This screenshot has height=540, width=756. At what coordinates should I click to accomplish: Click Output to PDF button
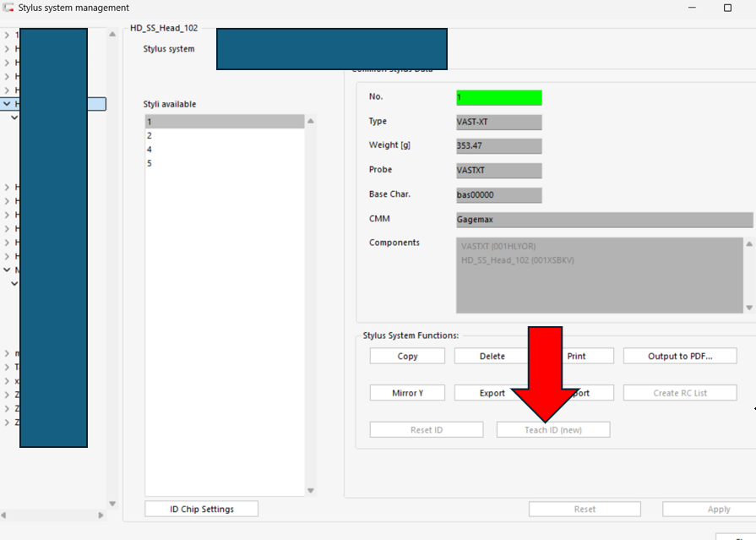coord(680,356)
